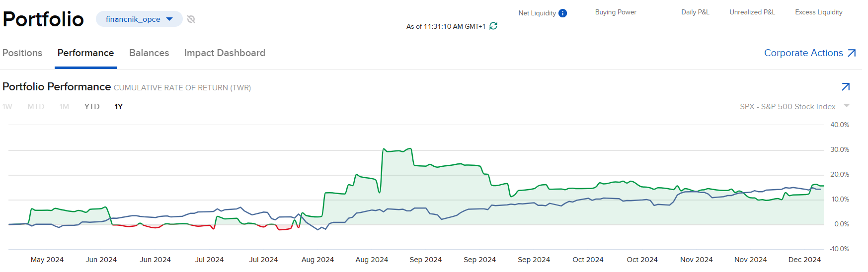The image size is (868, 272).
Task: Open the Corporate Actions link
Action: (803, 53)
